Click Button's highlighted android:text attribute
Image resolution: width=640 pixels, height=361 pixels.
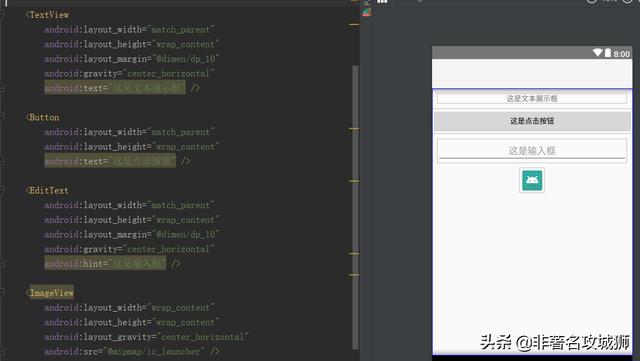coord(110,161)
